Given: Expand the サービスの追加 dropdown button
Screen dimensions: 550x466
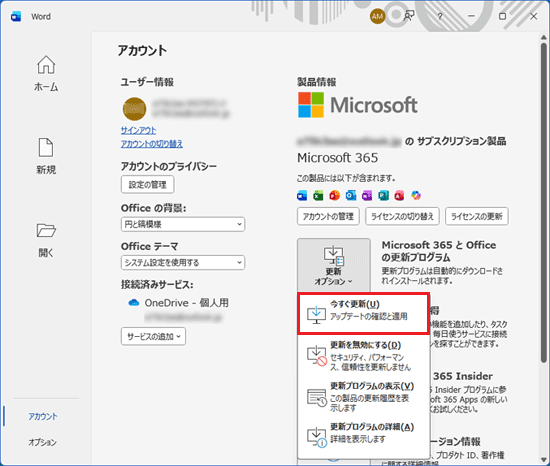Looking at the screenshot, I should click(x=153, y=336).
